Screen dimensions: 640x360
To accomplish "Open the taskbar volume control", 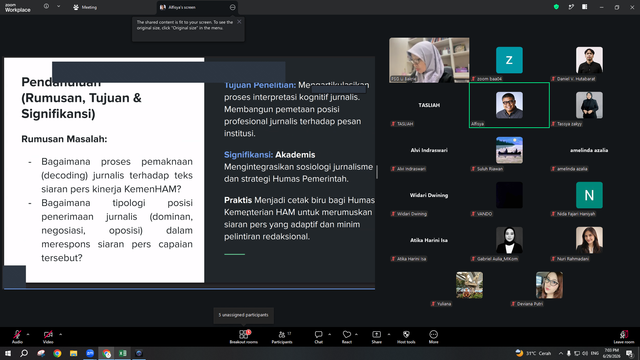I will pyautogui.click(x=585, y=353).
